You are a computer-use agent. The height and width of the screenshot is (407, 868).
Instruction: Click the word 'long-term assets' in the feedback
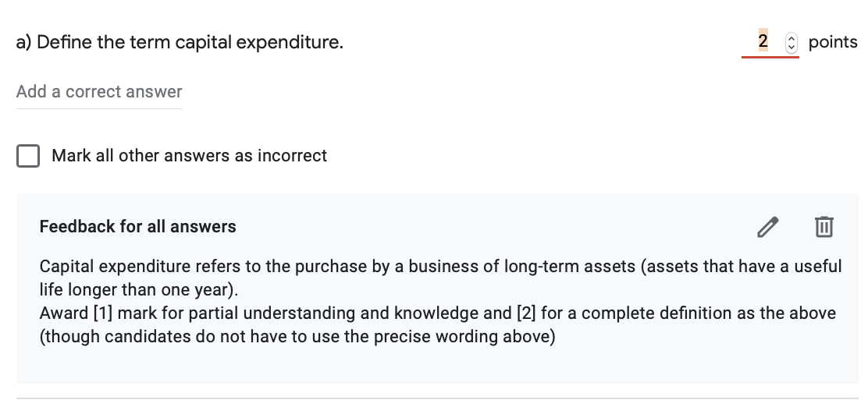pos(570,267)
